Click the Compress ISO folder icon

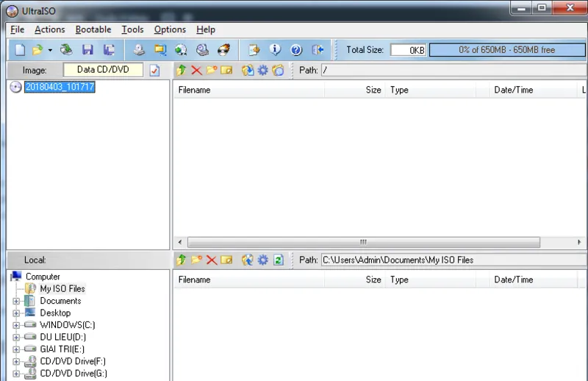160,50
